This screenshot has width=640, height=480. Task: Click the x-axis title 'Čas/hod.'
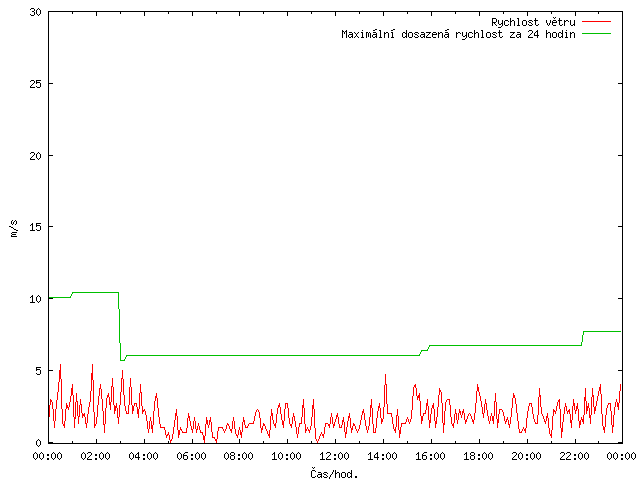pyautogui.click(x=334, y=473)
